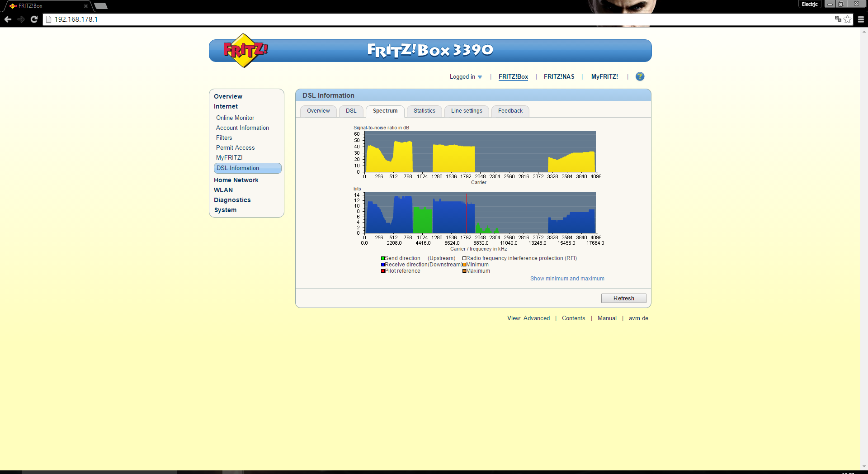Click the Minimum legend swatch

tap(464, 265)
